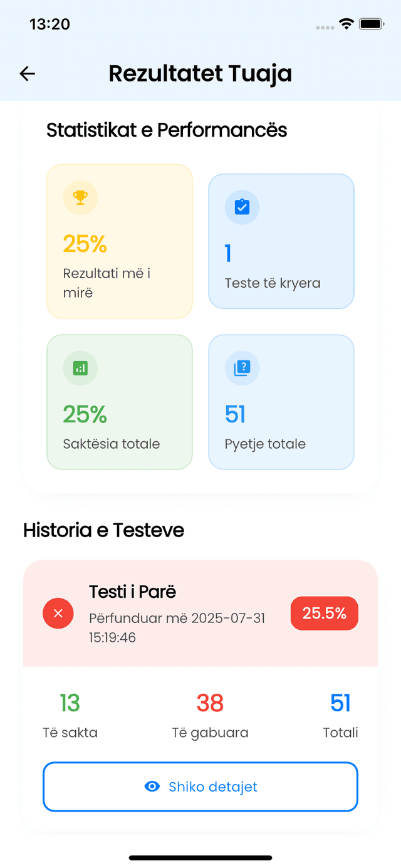This screenshot has width=401, height=868.
Task: Tap the 38 Të gabuara count
Action: click(x=210, y=703)
